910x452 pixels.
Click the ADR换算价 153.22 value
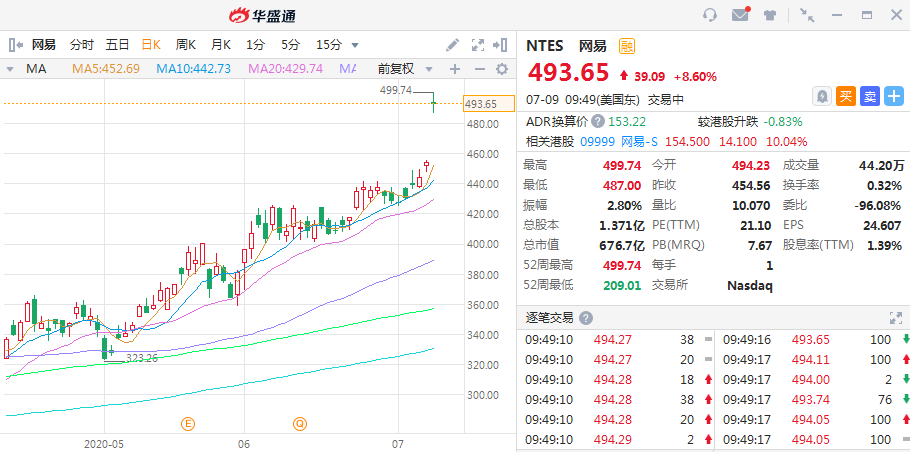(627, 122)
